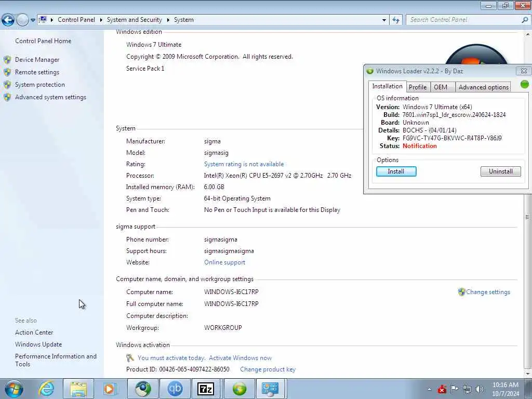This screenshot has width=532, height=399.
Task: Click the scrollbar up arrow
Action: click(x=528, y=34)
